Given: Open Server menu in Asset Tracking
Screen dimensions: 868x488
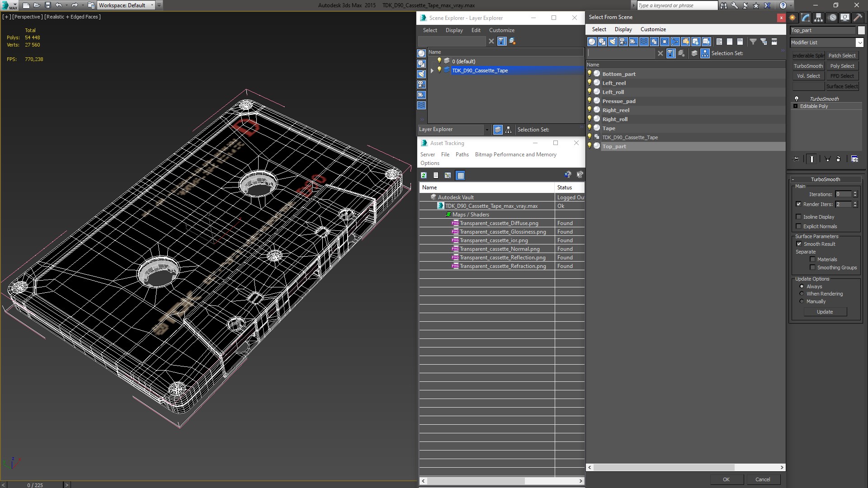Looking at the screenshot, I should click(x=427, y=155).
